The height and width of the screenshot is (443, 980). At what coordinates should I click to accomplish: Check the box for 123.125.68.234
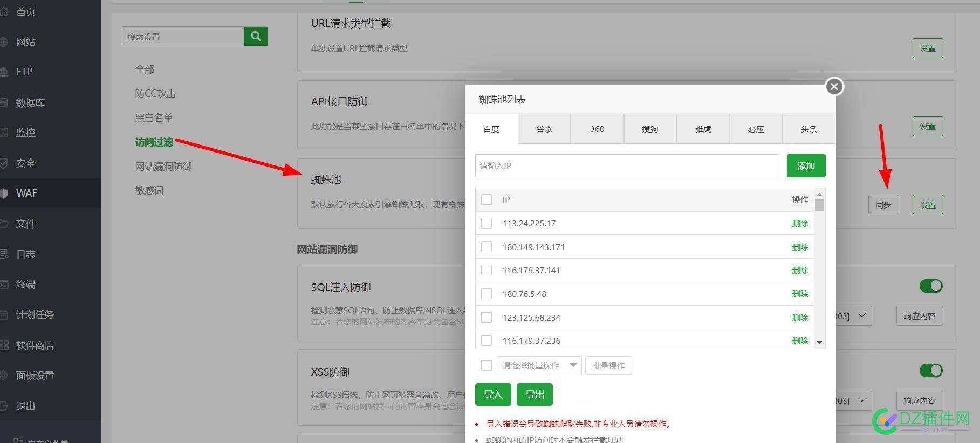point(486,317)
